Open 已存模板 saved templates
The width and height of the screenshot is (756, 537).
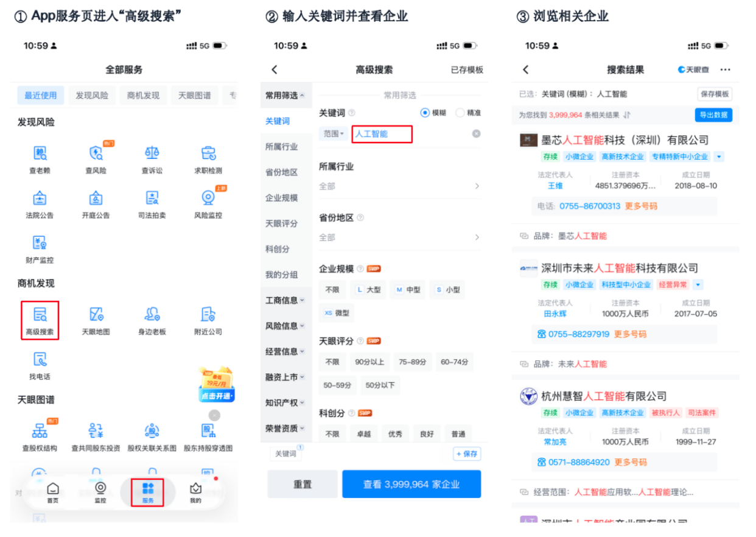point(467,70)
